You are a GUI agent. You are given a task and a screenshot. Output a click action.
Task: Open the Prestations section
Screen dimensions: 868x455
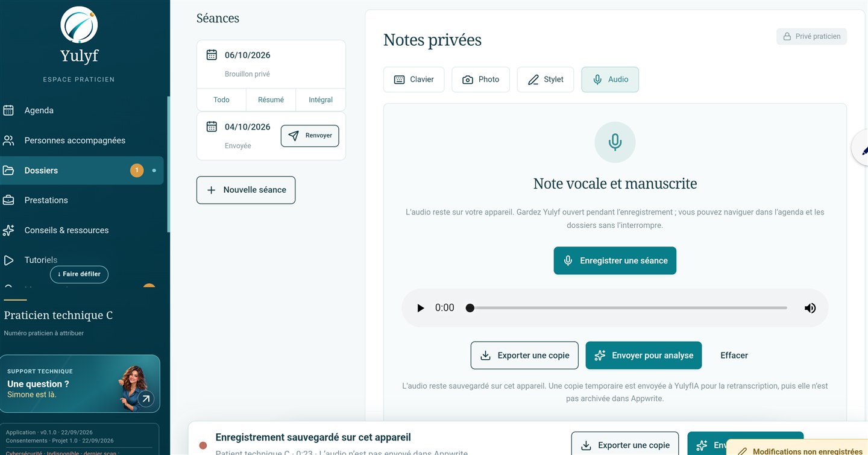[x=82, y=200]
